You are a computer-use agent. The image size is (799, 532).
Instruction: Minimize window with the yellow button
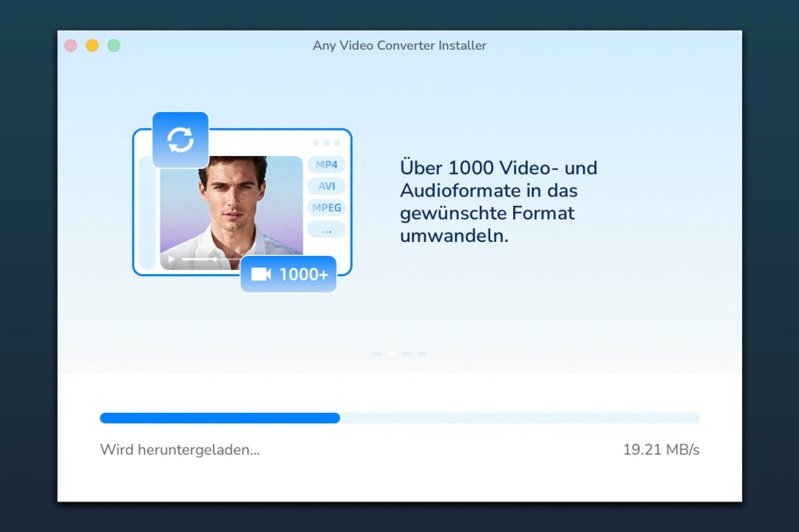(x=92, y=46)
